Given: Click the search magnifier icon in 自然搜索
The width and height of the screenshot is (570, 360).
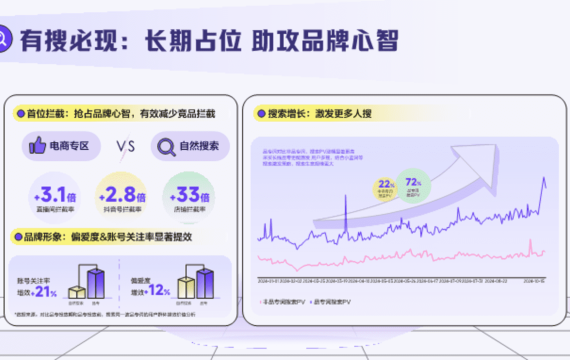Looking at the screenshot, I should click(x=166, y=147).
